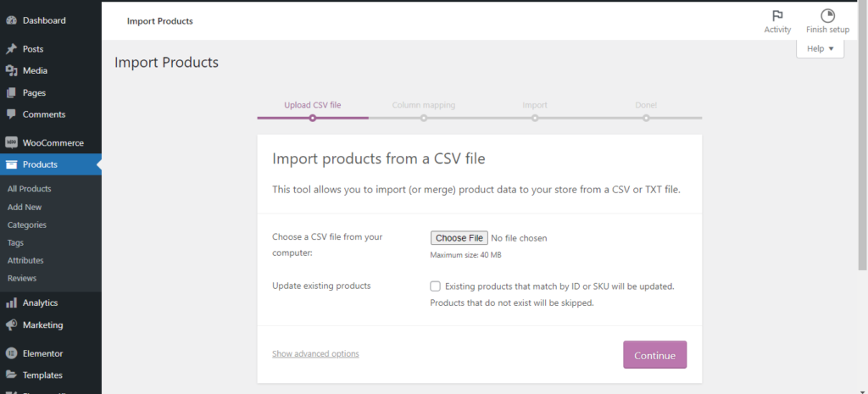Click the Pages icon in sidebar
Viewport: 868px width, 394px height.
point(11,93)
